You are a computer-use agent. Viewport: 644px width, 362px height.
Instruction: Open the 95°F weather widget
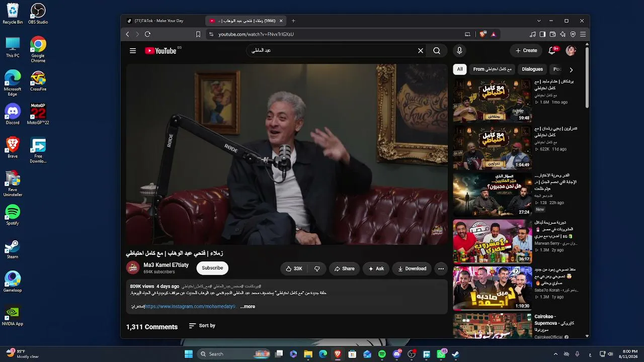click(x=23, y=354)
